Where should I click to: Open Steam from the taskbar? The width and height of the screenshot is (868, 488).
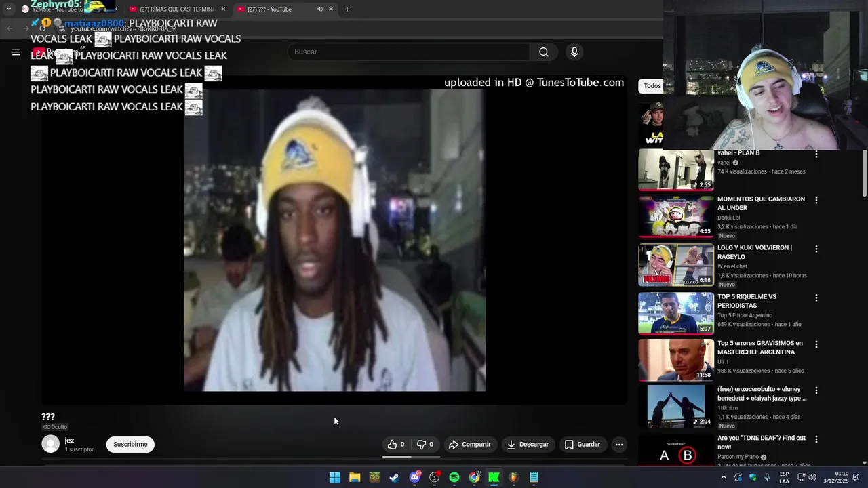point(394,477)
